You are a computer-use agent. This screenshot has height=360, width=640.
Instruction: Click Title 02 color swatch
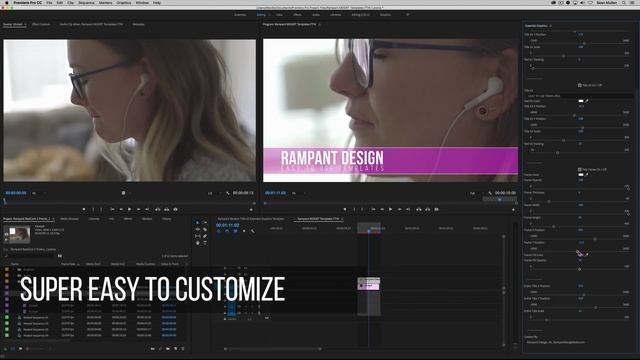581,101
